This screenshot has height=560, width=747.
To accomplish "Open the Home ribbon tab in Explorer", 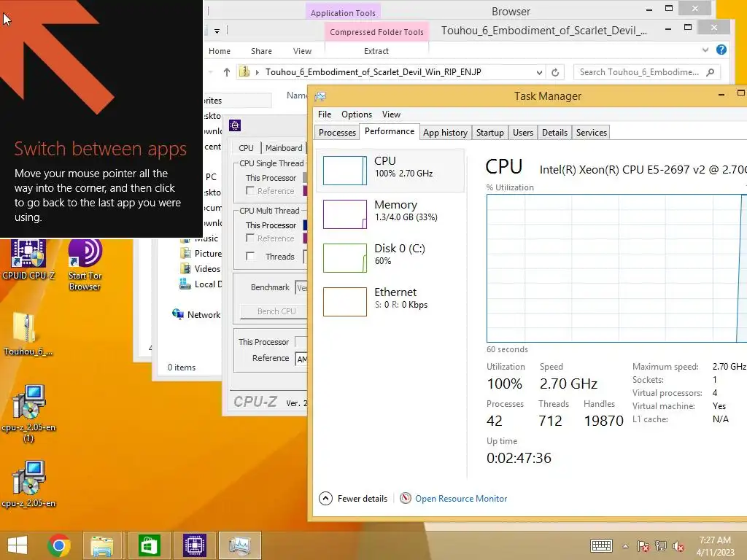I will coord(219,51).
